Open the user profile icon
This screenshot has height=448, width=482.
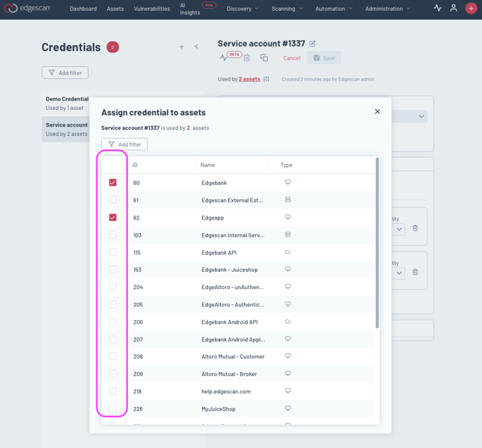point(453,9)
